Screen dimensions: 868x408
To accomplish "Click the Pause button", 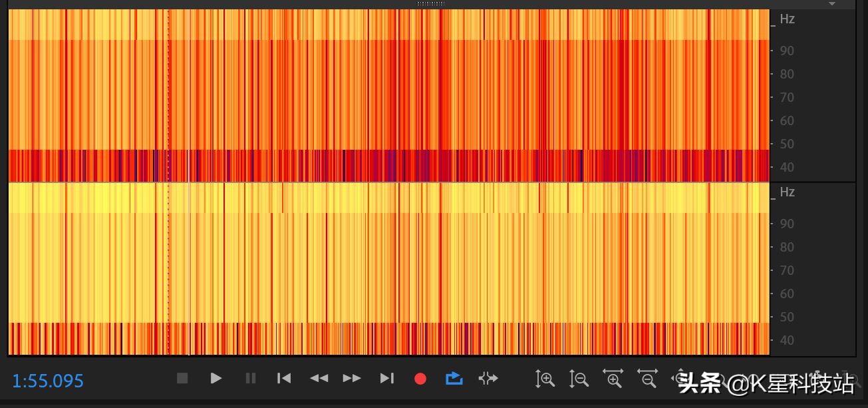I will tap(251, 378).
